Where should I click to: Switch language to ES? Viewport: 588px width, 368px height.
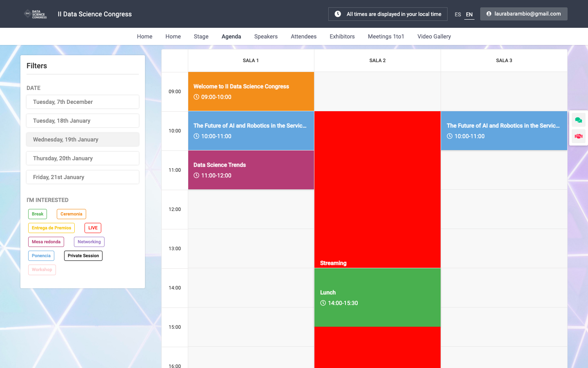[458, 14]
